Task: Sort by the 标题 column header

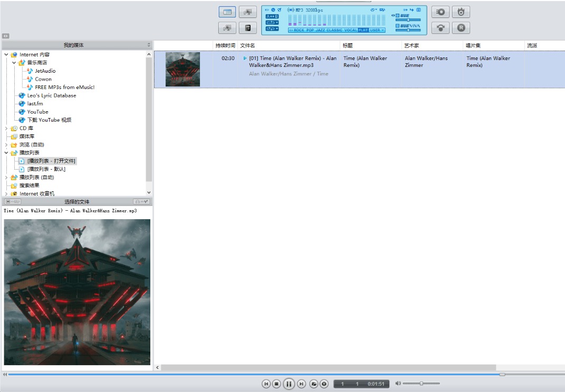Action: point(371,45)
